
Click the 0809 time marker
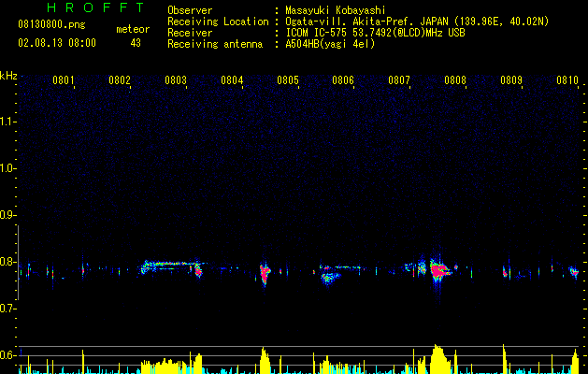coord(511,80)
